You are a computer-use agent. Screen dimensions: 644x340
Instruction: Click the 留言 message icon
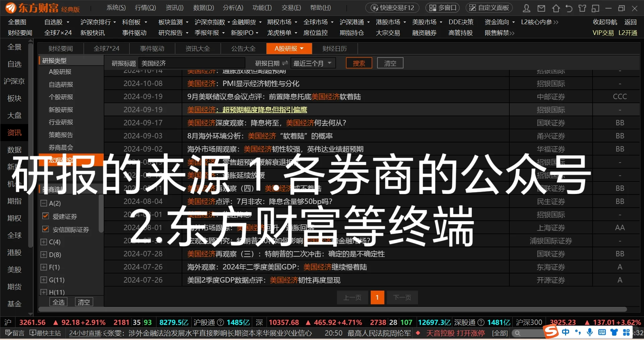[x=15, y=333]
